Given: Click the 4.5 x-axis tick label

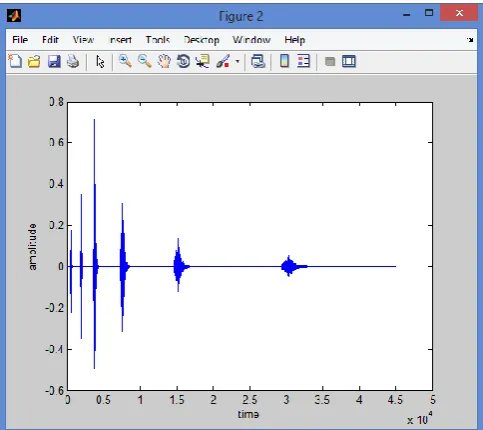Looking at the screenshot, I should tap(395, 399).
